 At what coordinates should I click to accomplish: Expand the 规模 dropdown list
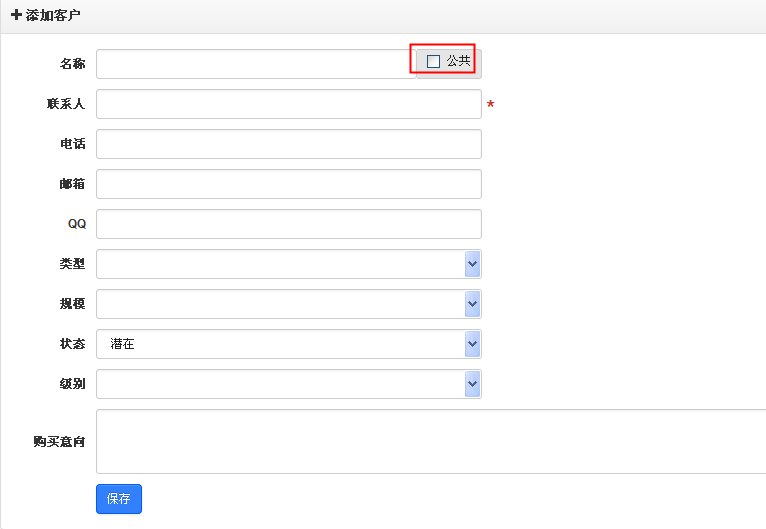472,304
